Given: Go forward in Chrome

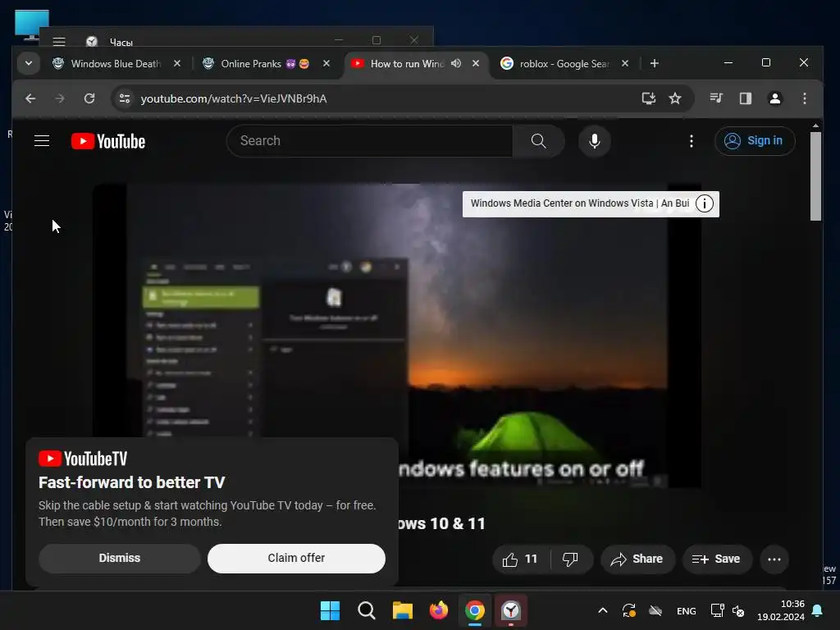Looking at the screenshot, I should (59, 98).
